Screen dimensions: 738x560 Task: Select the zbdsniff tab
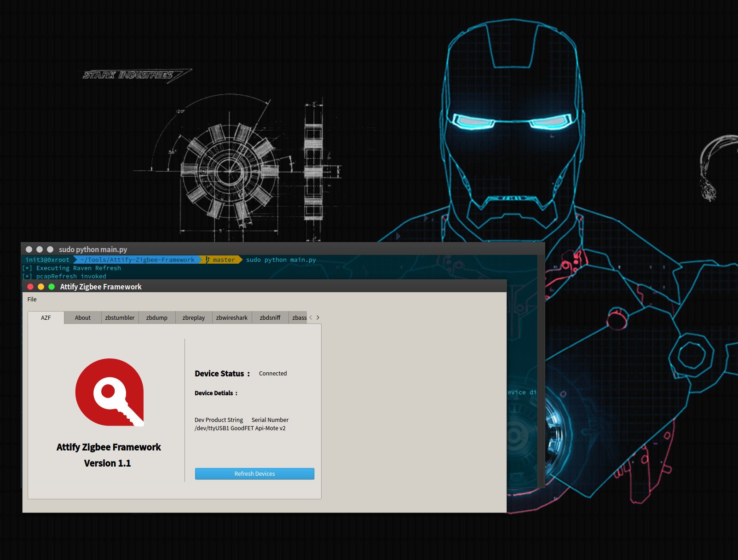270,318
